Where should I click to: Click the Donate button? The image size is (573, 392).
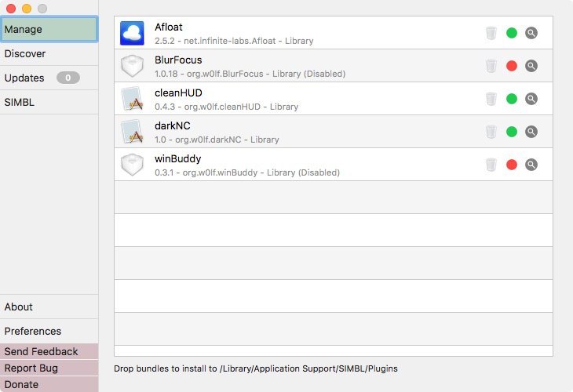tap(49, 384)
